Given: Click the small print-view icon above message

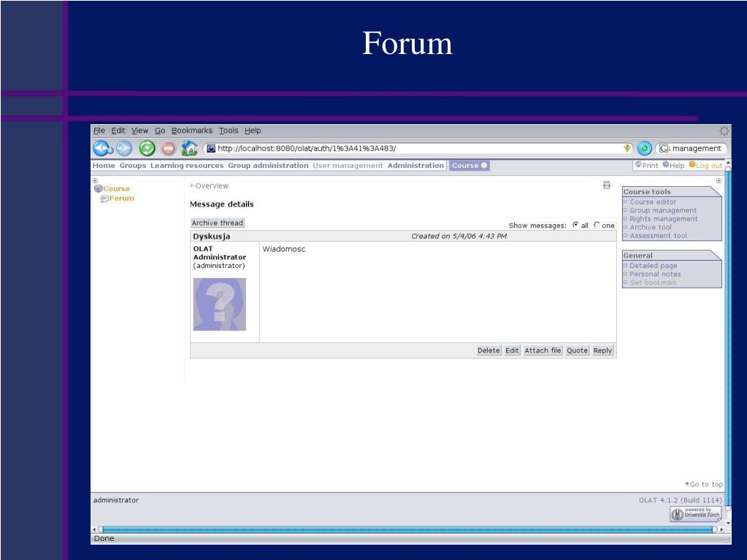Looking at the screenshot, I should (x=607, y=185).
